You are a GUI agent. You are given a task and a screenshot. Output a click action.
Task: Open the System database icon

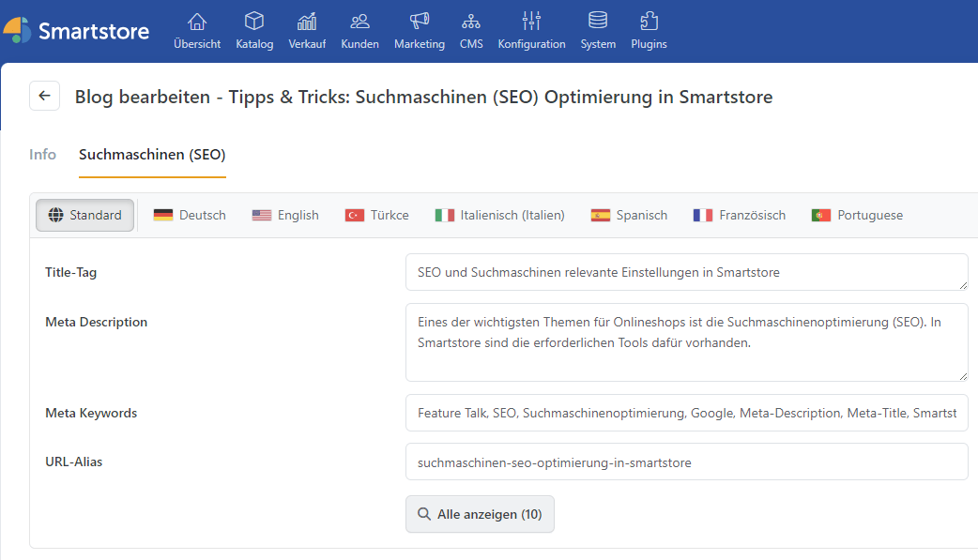[598, 23]
